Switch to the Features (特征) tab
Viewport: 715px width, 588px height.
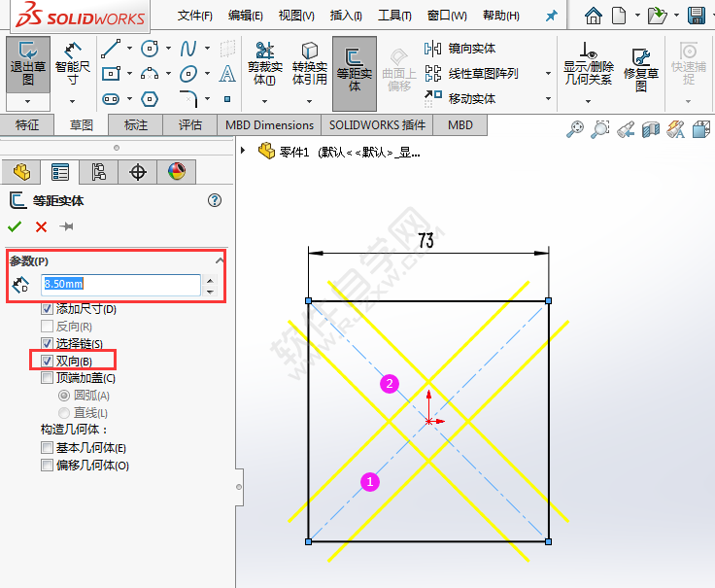27,125
